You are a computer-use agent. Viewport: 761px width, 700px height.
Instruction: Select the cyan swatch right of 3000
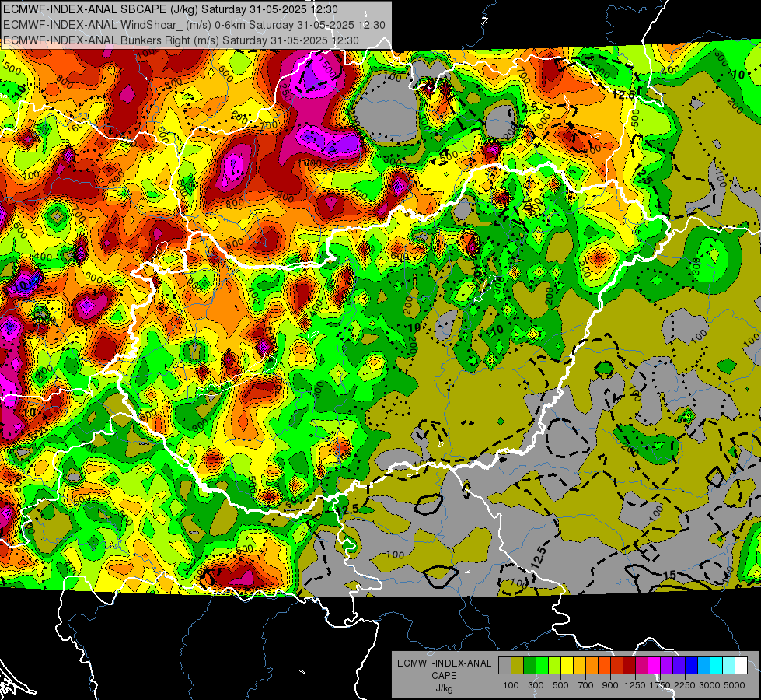click(x=717, y=665)
